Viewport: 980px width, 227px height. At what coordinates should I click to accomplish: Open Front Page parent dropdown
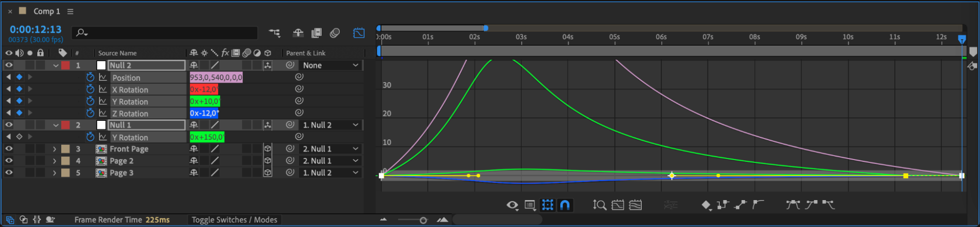(x=330, y=149)
